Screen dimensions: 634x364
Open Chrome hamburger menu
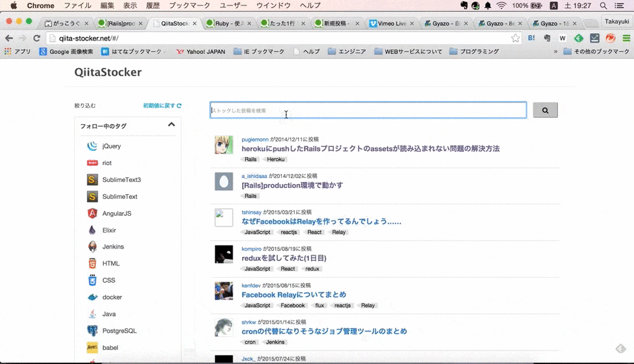click(x=627, y=38)
